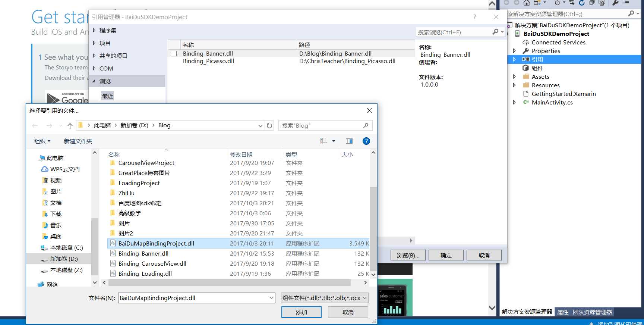Click wrench Properties icon in Solution Explorer
644x325 pixels.
pos(615,3)
